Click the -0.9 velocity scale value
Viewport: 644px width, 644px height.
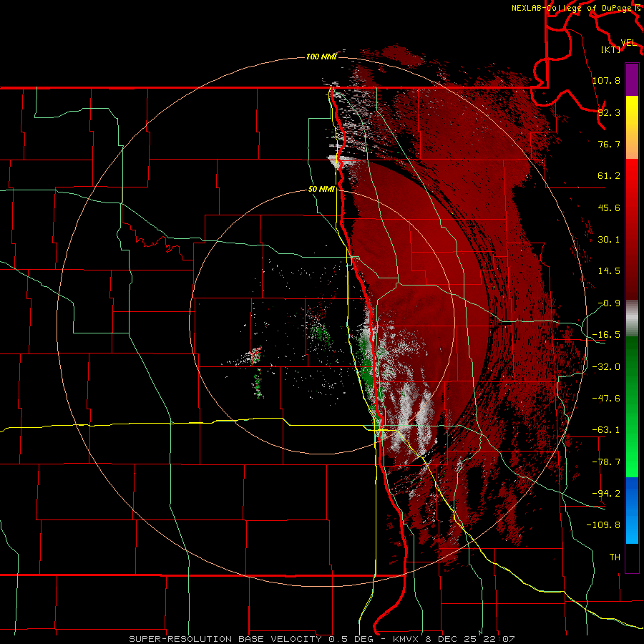[x=609, y=303]
